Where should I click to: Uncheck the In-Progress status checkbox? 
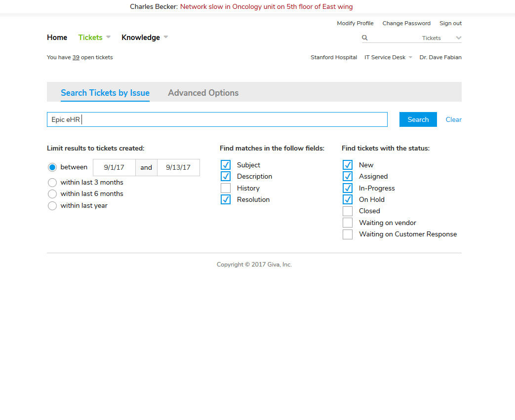[348, 188]
